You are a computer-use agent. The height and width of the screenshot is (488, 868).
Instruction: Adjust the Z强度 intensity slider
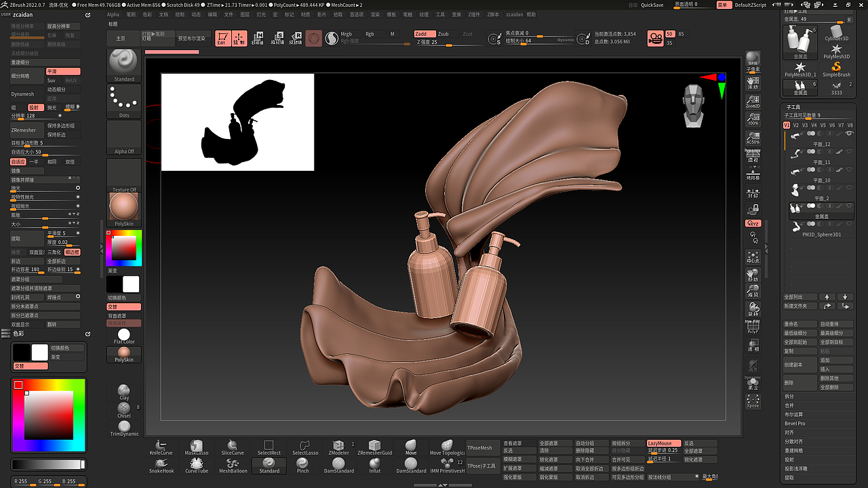(448, 43)
